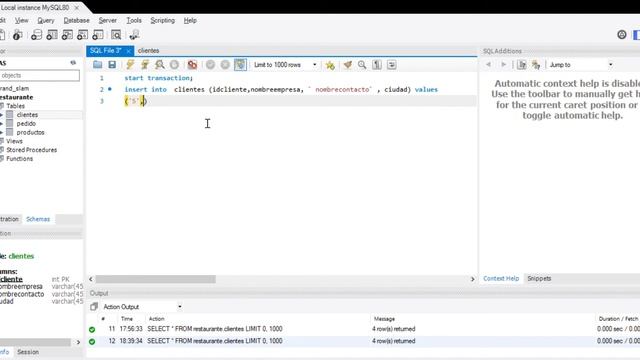Switch to the Session tab
Image resolution: width=640 pixels, height=360 pixels.
[28, 352]
